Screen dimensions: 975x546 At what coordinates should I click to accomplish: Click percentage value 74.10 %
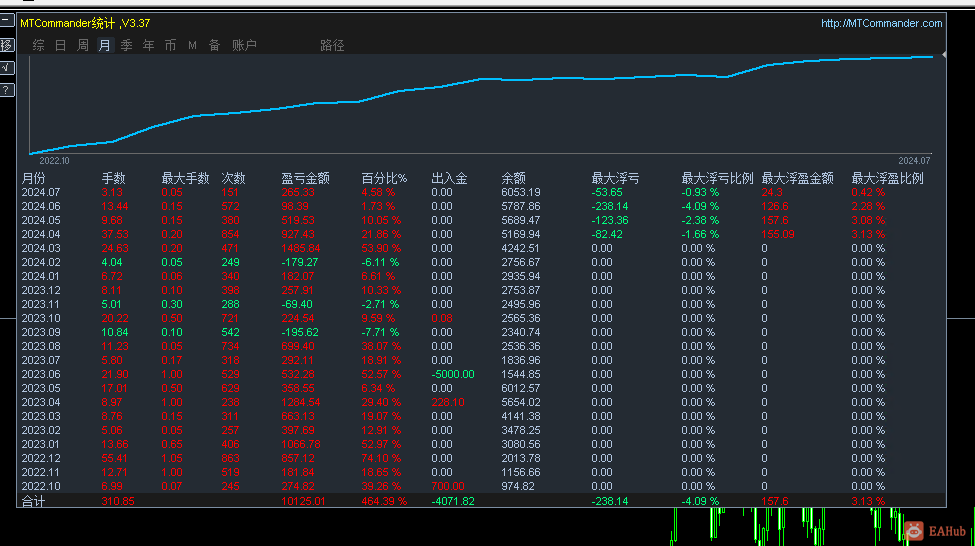[x=381, y=458]
